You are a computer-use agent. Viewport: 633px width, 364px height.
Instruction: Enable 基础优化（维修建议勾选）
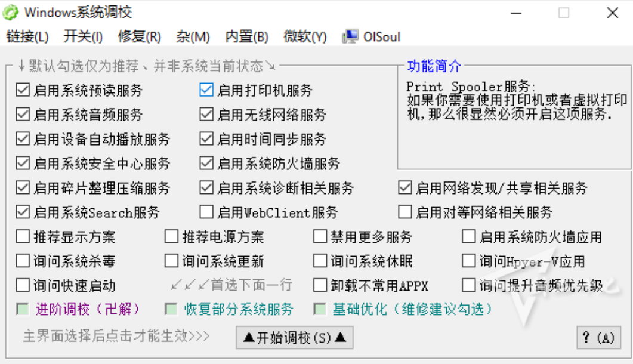pyautogui.click(x=319, y=309)
